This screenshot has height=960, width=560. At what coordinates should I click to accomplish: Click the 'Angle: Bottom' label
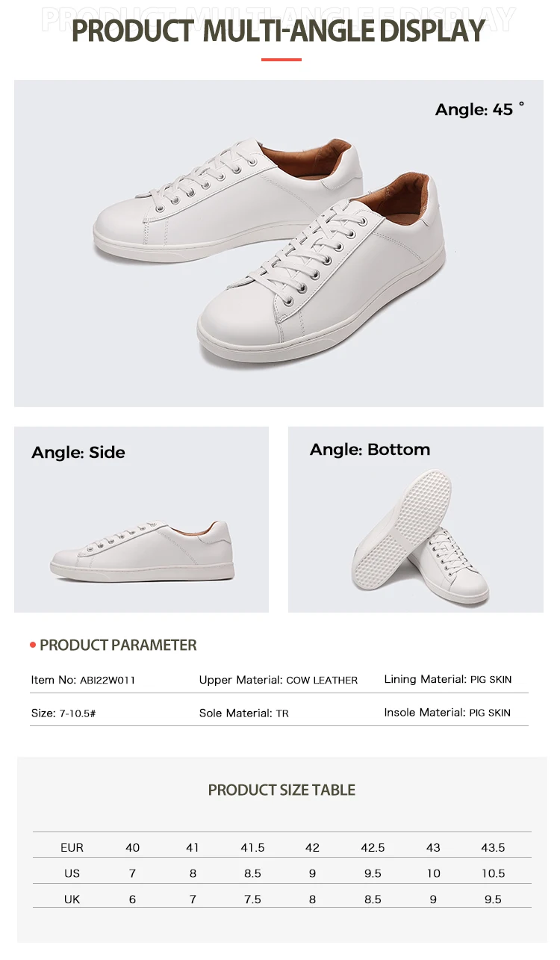coord(370,449)
